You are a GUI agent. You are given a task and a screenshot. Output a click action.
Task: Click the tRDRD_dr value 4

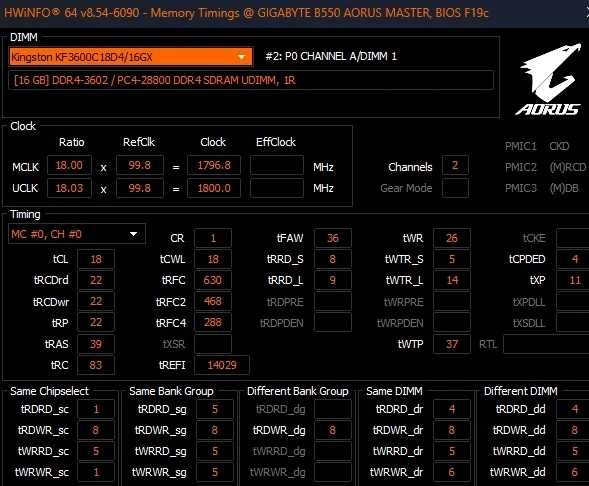[452, 409]
